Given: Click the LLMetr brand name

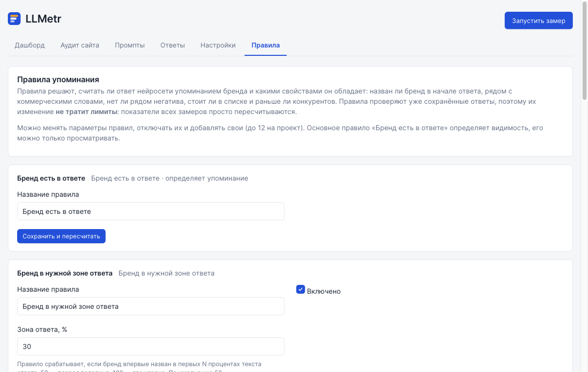Looking at the screenshot, I should click(43, 19).
